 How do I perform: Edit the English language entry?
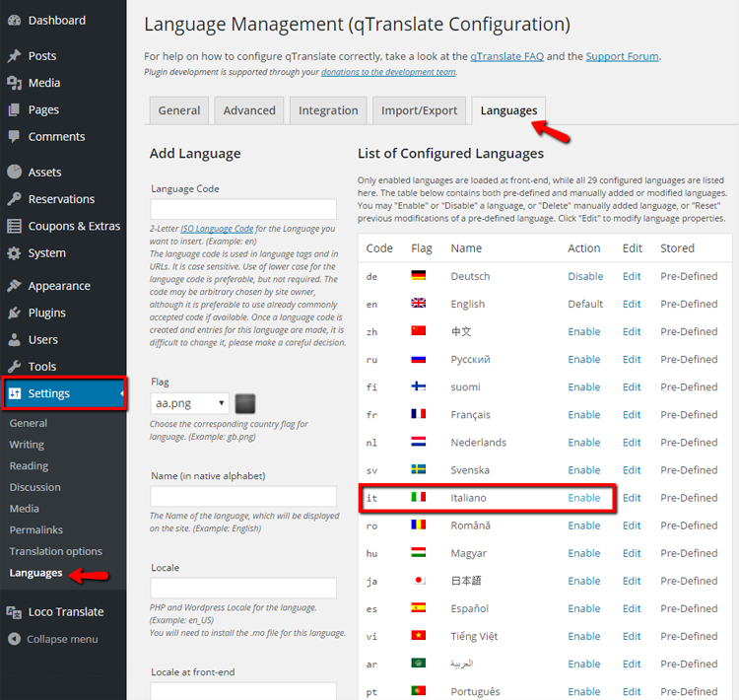click(632, 304)
